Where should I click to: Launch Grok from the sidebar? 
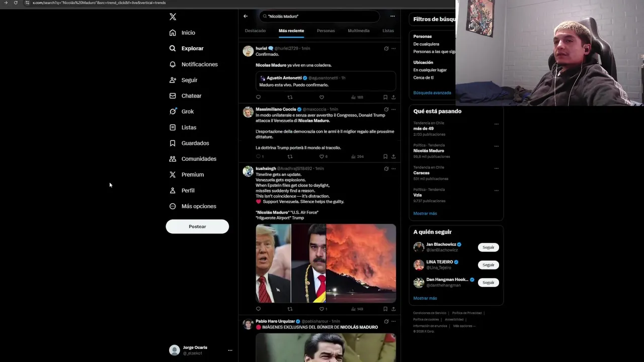pos(181,112)
